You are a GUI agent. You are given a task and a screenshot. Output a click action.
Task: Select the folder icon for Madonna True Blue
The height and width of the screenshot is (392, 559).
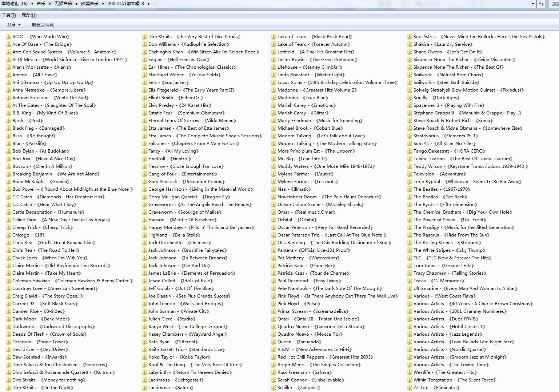273,98
